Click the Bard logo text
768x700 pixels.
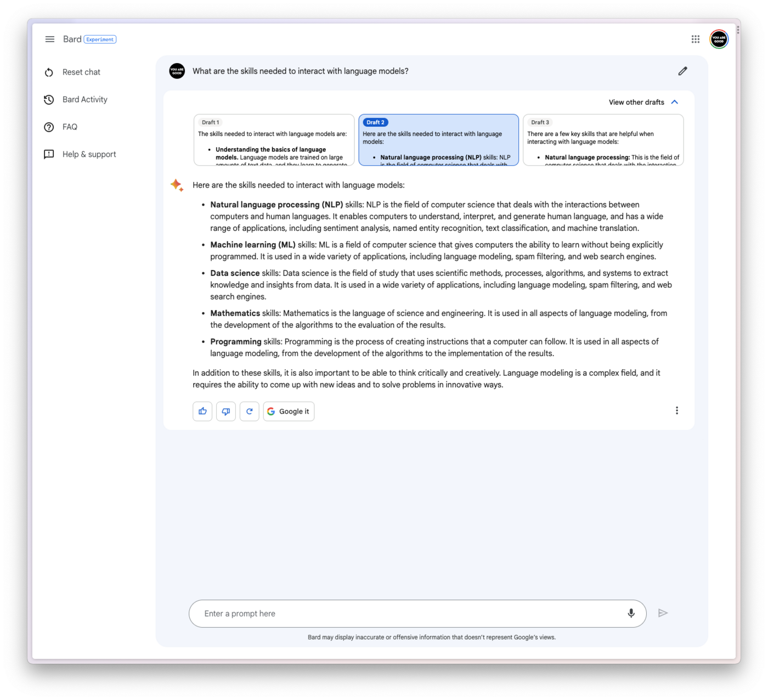72,39
